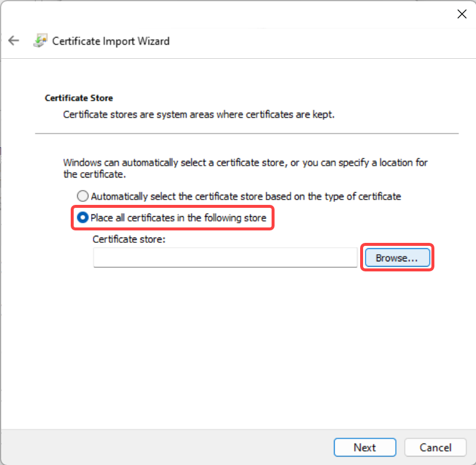476x465 pixels.
Task: Choose Place all certificates in following store
Action: [83, 217]
